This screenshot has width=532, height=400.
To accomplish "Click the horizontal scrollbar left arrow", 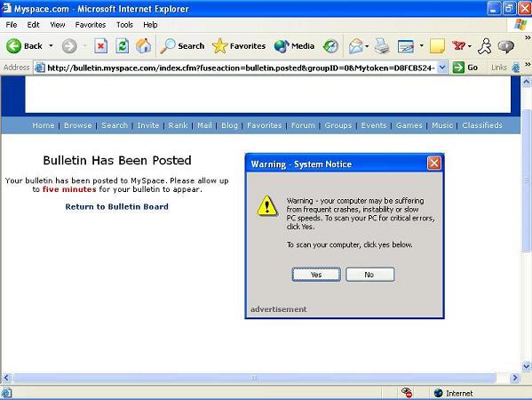I will pyautogui.click(x=6, y=378).
